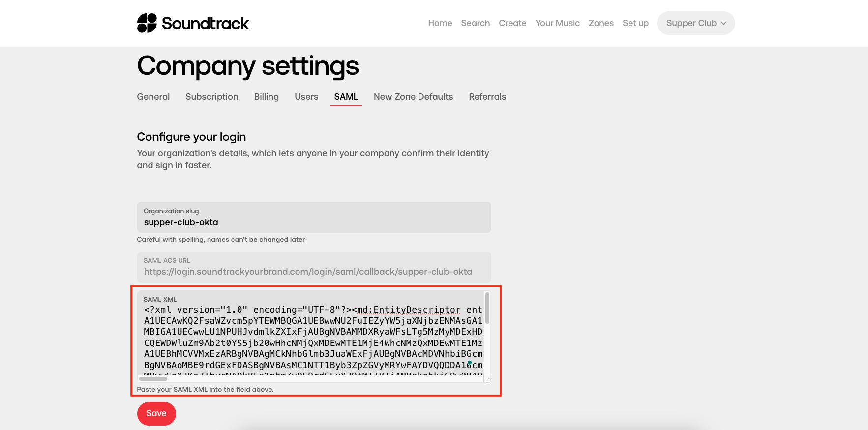Select the SAML tab
This screenshot has width=868, height=430.
(346, 97)
